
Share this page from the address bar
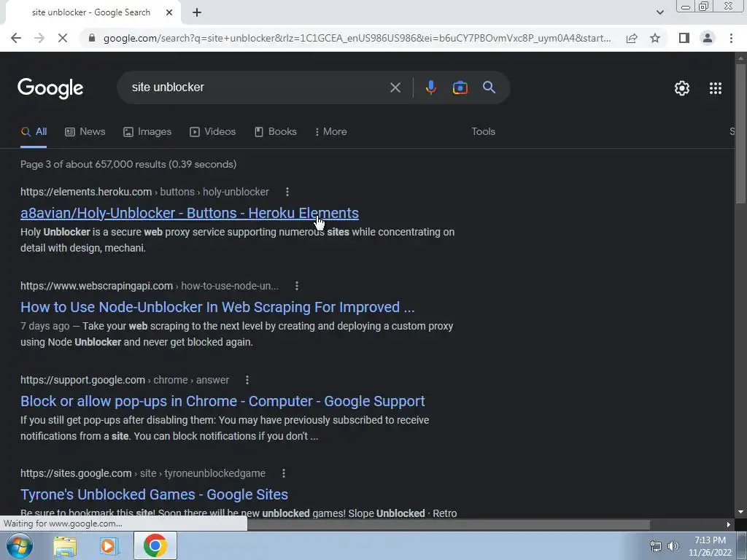632,38
